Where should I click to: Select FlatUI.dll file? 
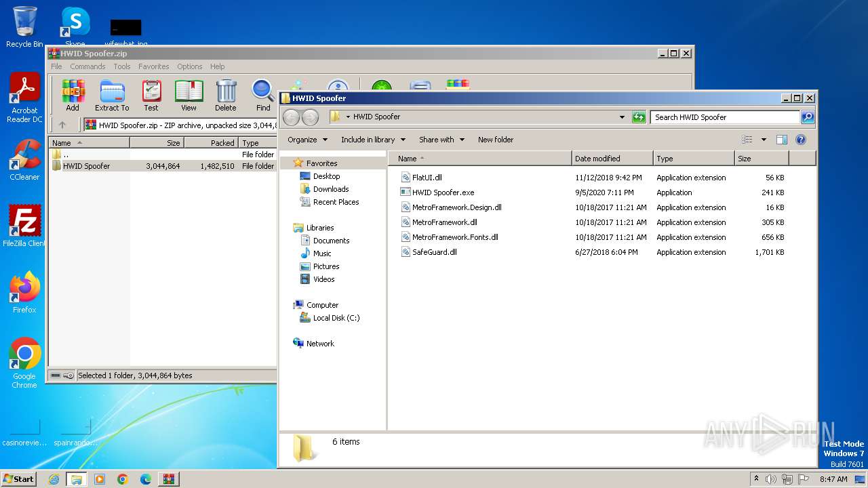(427, 178)
